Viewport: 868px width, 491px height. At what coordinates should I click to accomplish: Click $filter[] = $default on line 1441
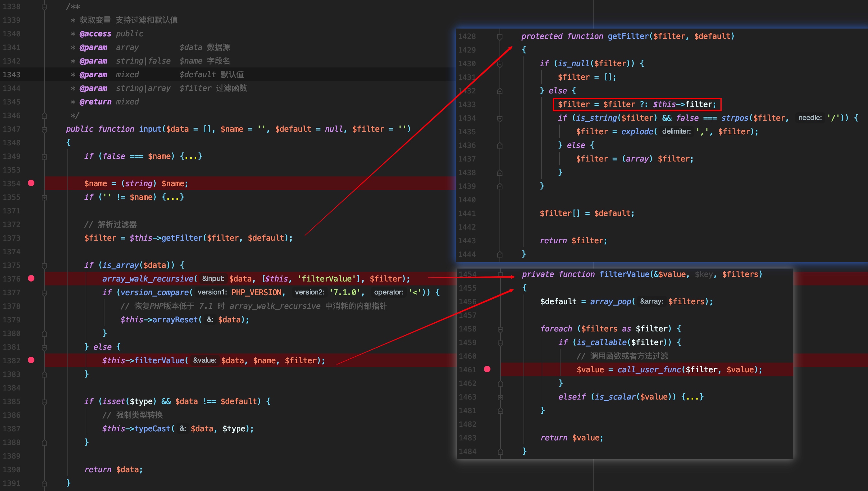click(x=587, y=213)
